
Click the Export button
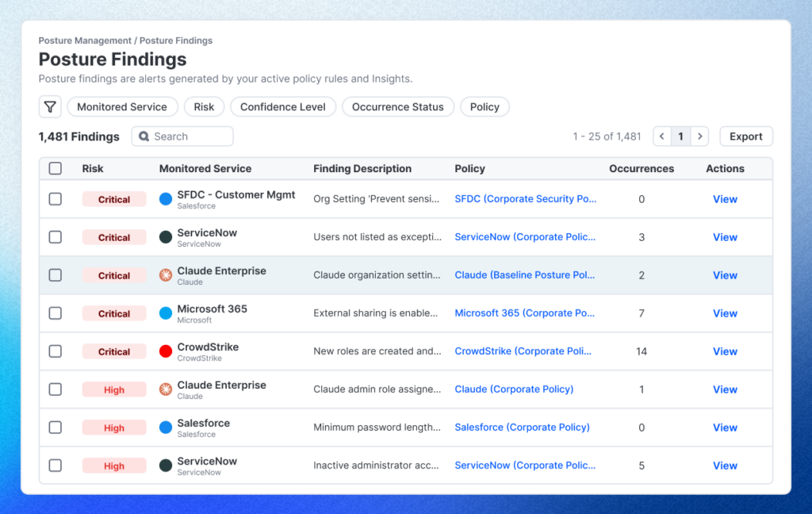pos(746,136)
